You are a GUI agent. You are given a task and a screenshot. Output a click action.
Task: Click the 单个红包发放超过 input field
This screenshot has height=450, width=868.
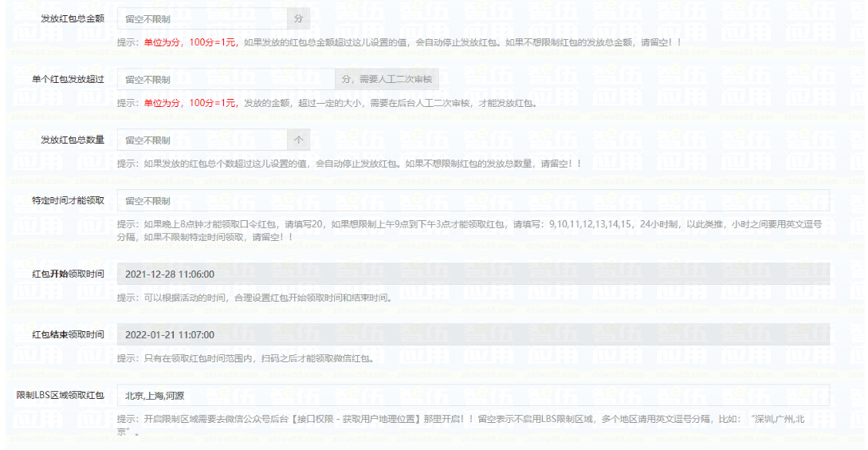pos(226,79)
